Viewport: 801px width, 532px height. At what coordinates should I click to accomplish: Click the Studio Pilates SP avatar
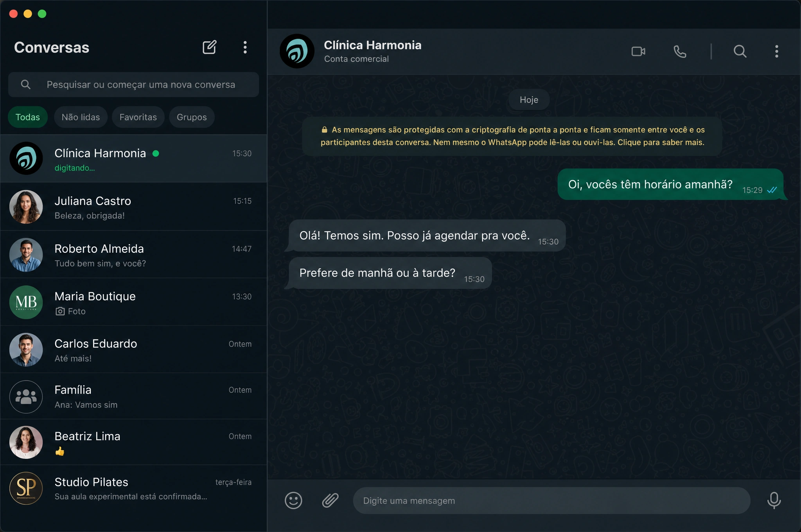pyautogui.click(x=26, y=488)
